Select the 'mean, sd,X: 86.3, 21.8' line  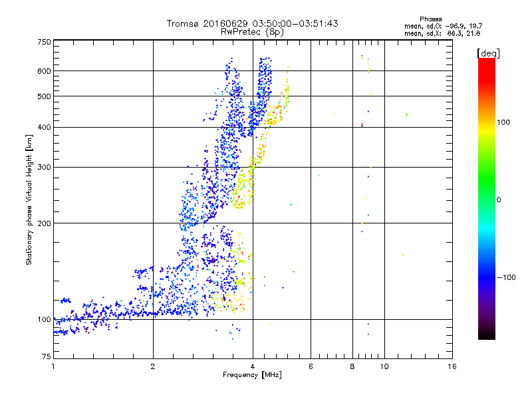[x=442, y=33]
